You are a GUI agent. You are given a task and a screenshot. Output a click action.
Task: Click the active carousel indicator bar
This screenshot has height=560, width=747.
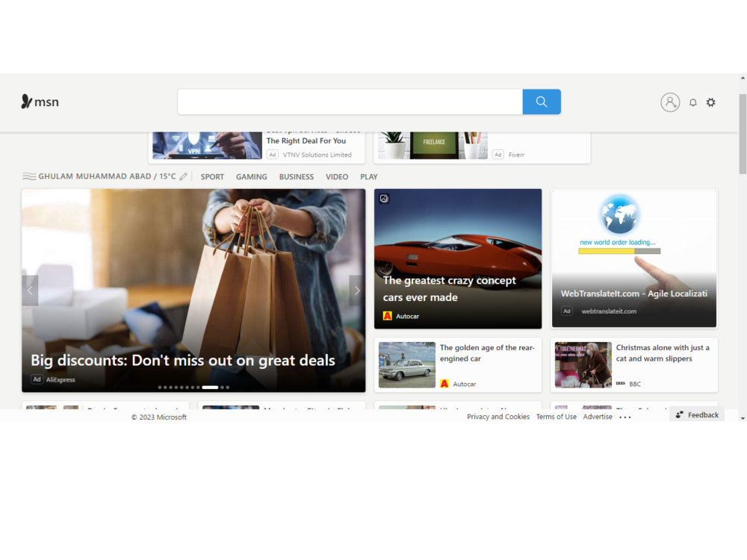coord(210,388)
